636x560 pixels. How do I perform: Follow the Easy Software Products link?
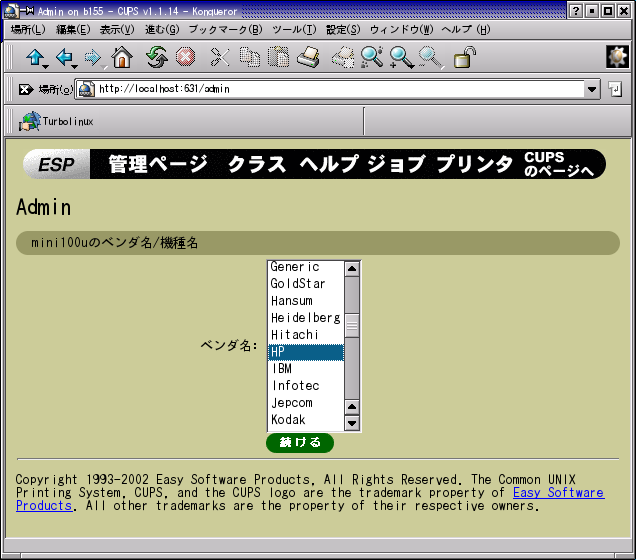(x=559, y=493)
